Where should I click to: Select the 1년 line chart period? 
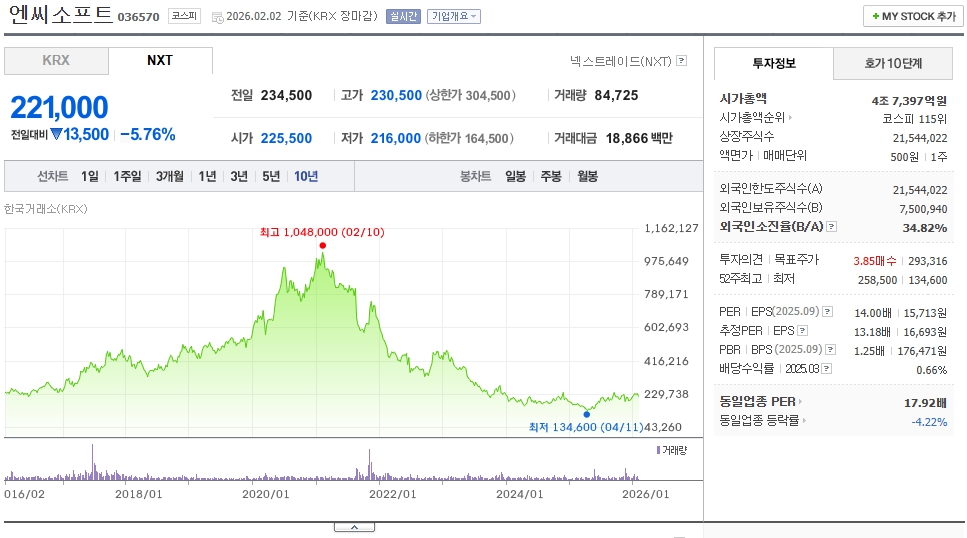(207, 176)
